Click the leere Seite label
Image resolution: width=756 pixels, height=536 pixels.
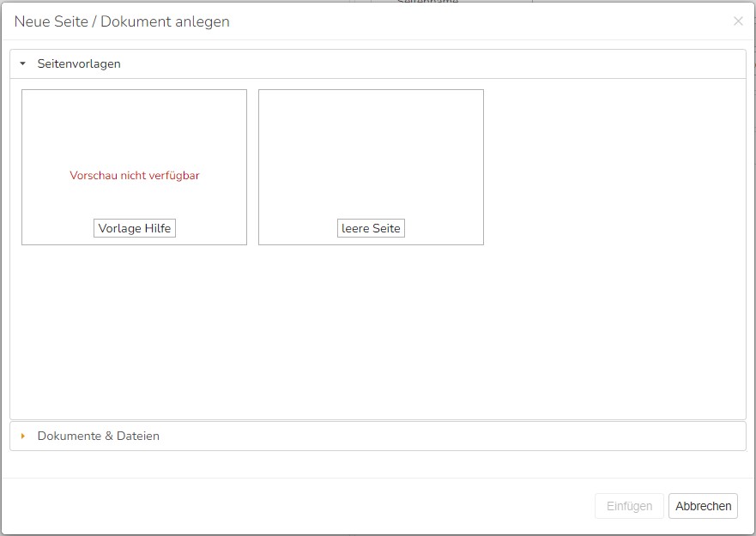(x=371, y=228)
